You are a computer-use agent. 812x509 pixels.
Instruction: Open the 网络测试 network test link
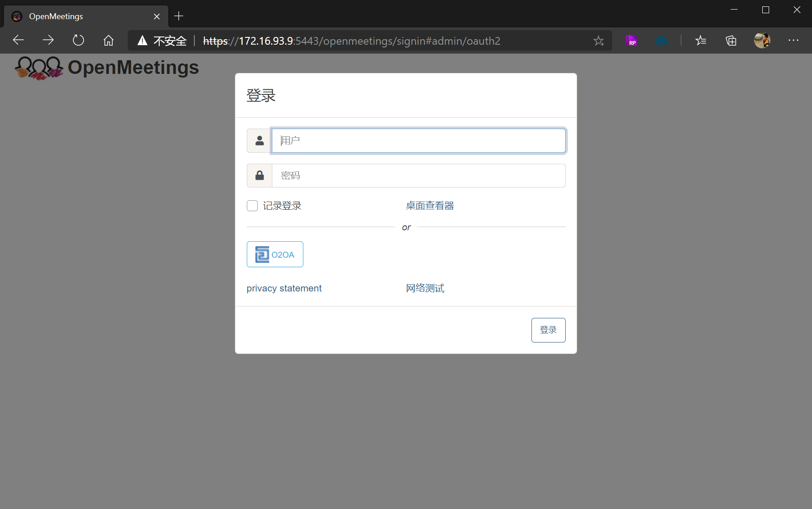click(425, 288)
